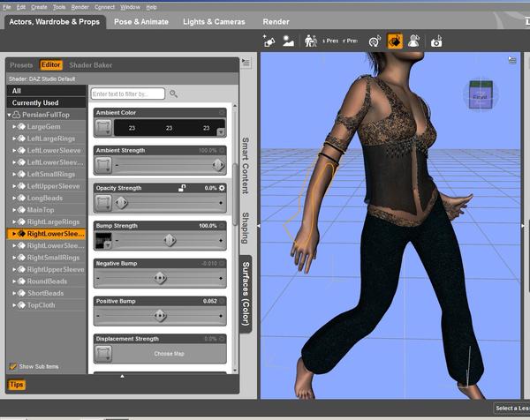
Task: Open the Window menu
Action: pos(130,7)
